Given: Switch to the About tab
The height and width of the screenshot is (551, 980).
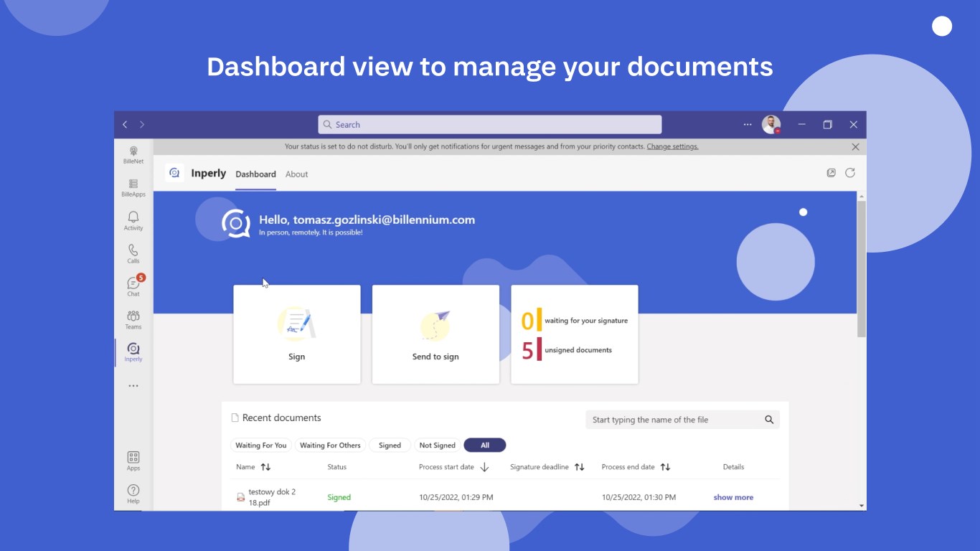Looking at the screenshot, I should point(297,174).
